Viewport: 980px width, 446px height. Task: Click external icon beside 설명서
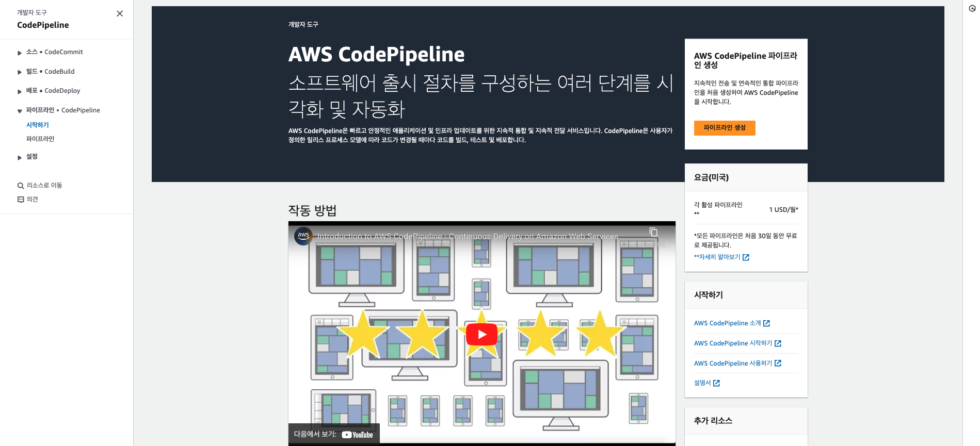tap(716, 383)
